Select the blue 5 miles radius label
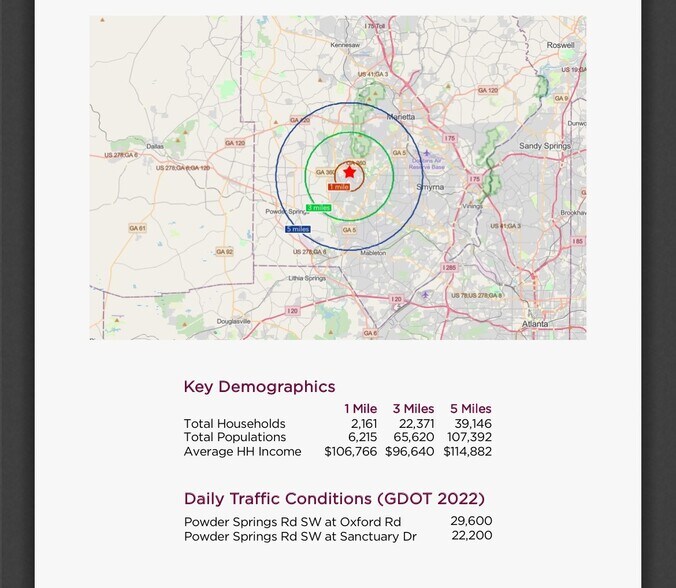 click(297, 229)
